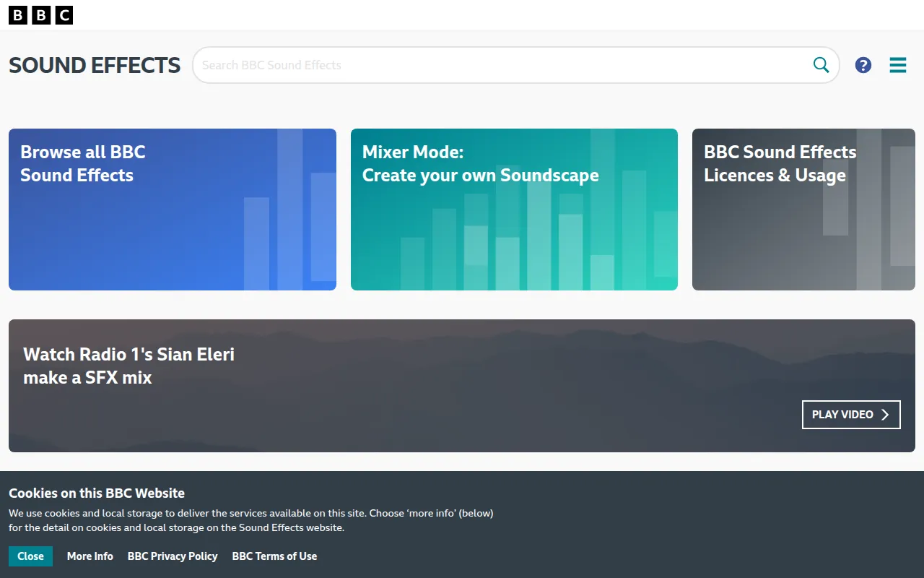Click the Play Video button
Screen dimensions: 924x578
[851, 415]
